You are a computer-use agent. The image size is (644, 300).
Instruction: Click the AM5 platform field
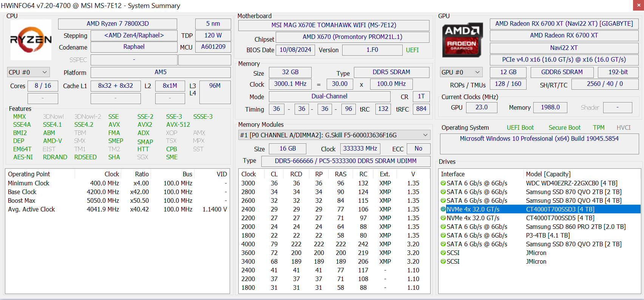(x=161, y=72)
